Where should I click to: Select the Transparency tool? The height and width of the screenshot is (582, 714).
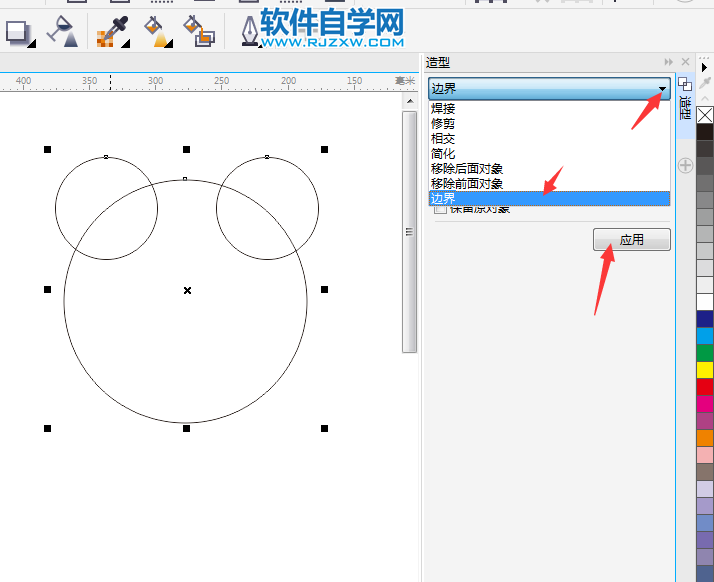click(x=62, y=32)
